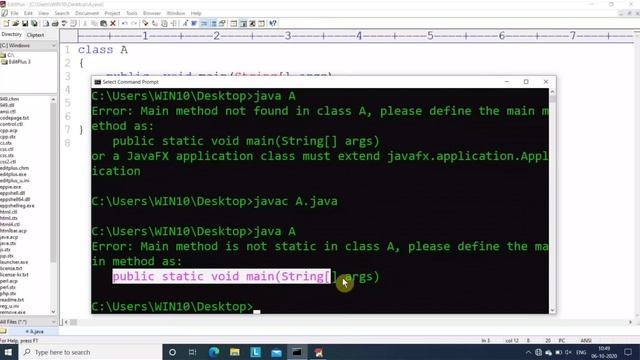
Task: Select launcher.exe in the file list
Action: coord(14,262)
